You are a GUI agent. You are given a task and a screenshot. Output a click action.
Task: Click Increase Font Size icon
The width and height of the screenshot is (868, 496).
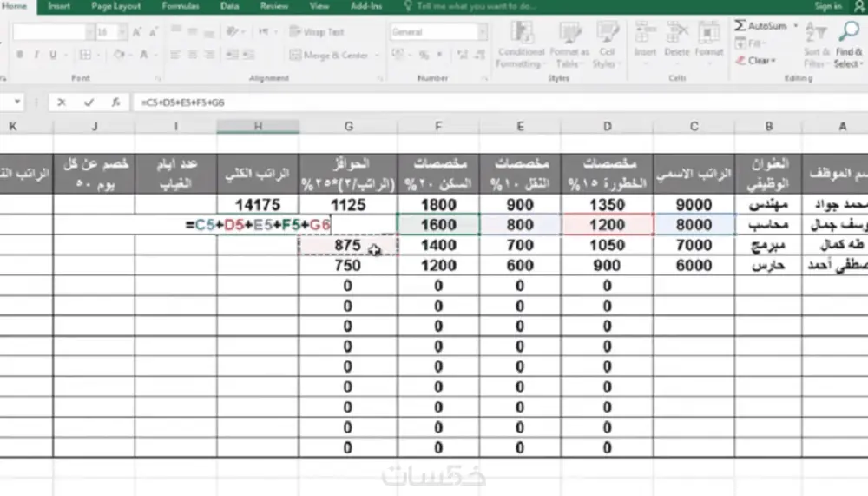point(137,32)
